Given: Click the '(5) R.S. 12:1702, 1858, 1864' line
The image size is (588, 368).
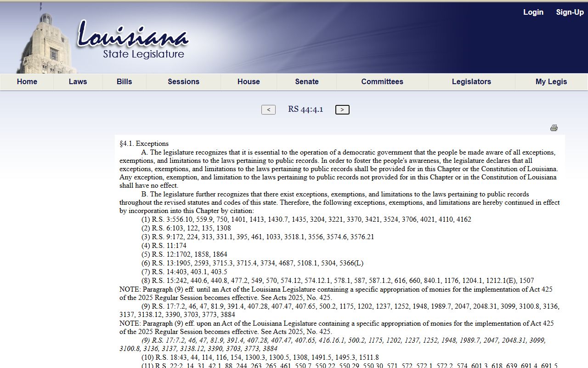Looking at the screenshot, I should click(x=184, y=254).
